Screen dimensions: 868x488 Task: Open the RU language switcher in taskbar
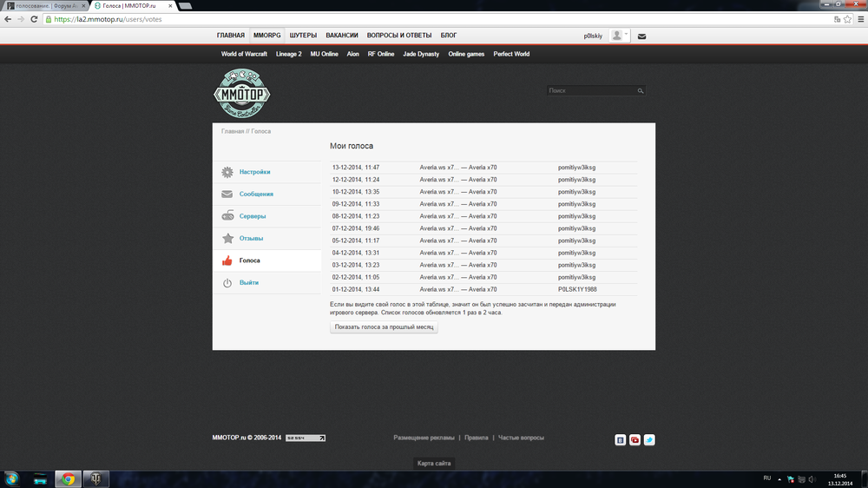coord(766,478)
